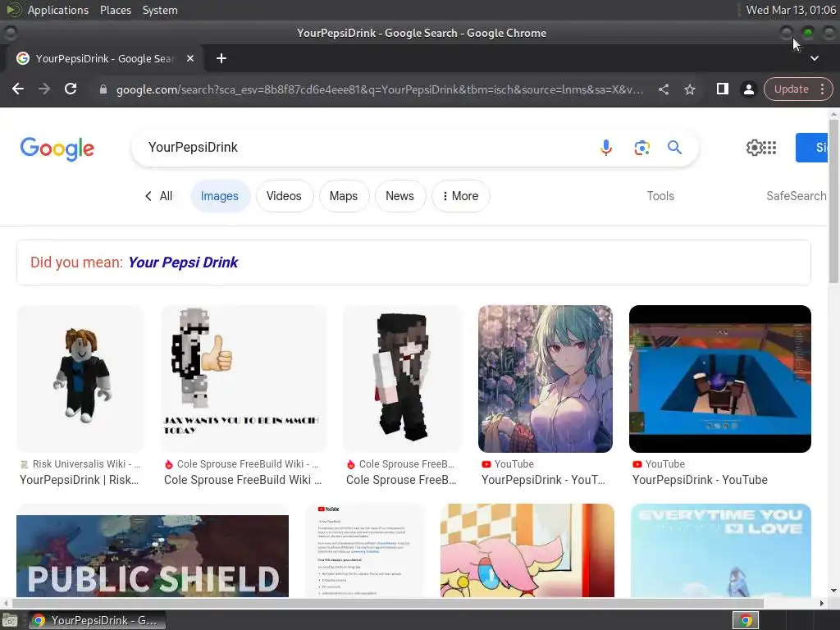Submit search with magnifier icon
The image size is (840, 630).
pos(674,148)
